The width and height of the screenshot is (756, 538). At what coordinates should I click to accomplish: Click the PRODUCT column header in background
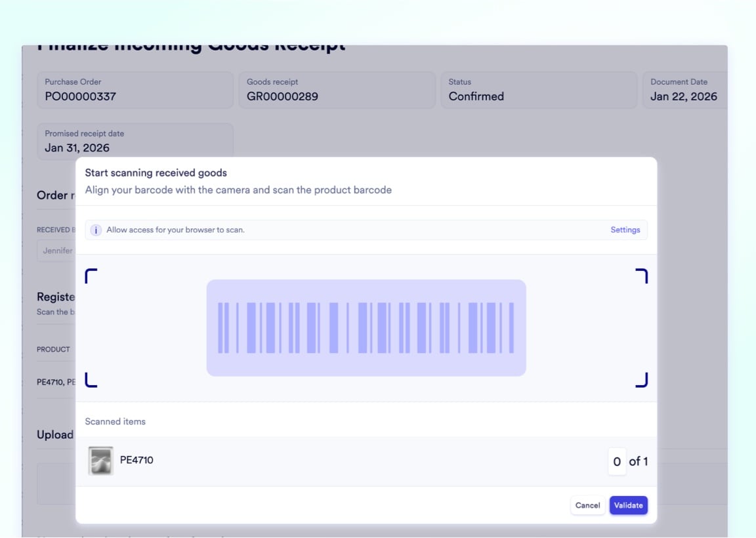(53, 349)
